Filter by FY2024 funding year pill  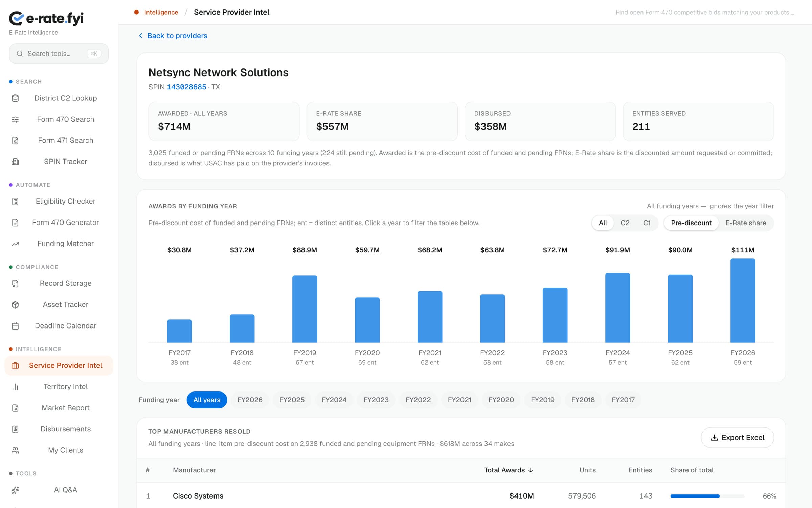pyautogui.click(x=334, y=400)
